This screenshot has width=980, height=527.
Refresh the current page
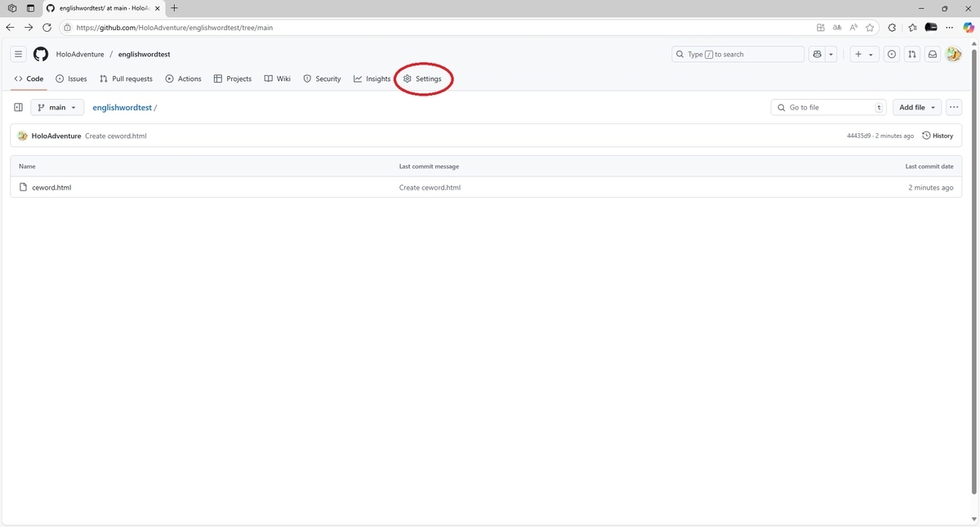pyautogui.click(x=47, y=27)
